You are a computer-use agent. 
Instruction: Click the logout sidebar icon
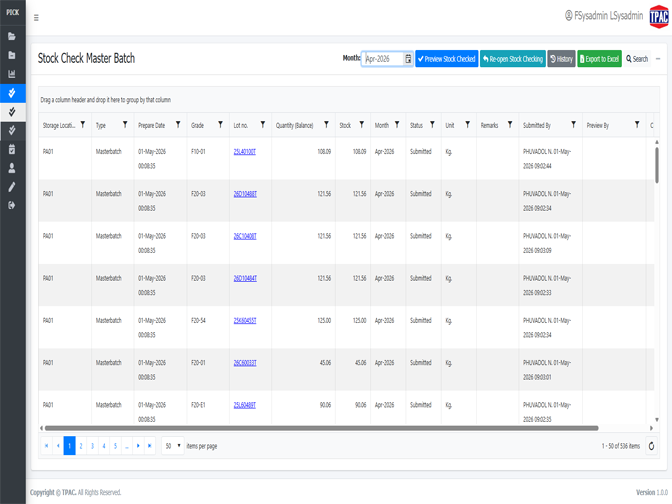(x=12, y=205)
